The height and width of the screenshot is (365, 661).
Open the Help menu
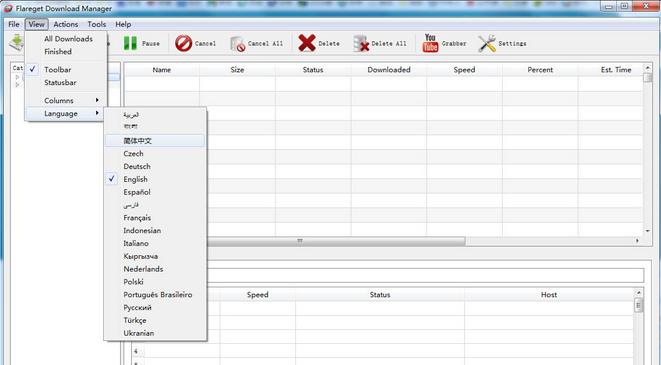(x=123, y=24)
